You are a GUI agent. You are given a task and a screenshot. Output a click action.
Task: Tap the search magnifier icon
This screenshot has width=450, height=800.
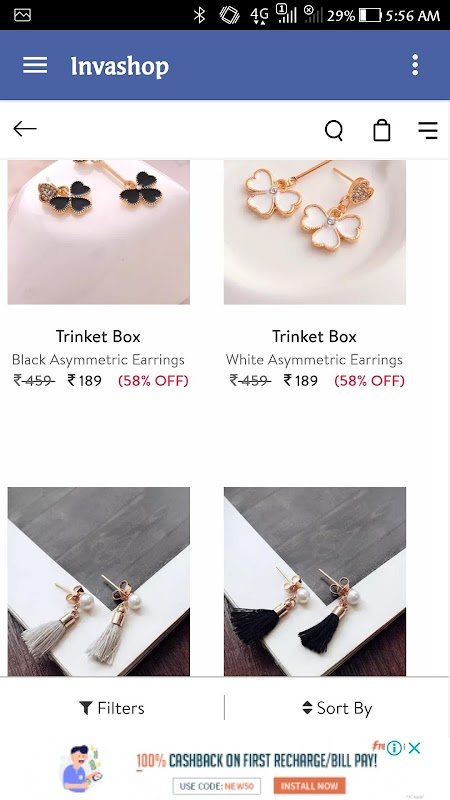click(x=334, y=130)
